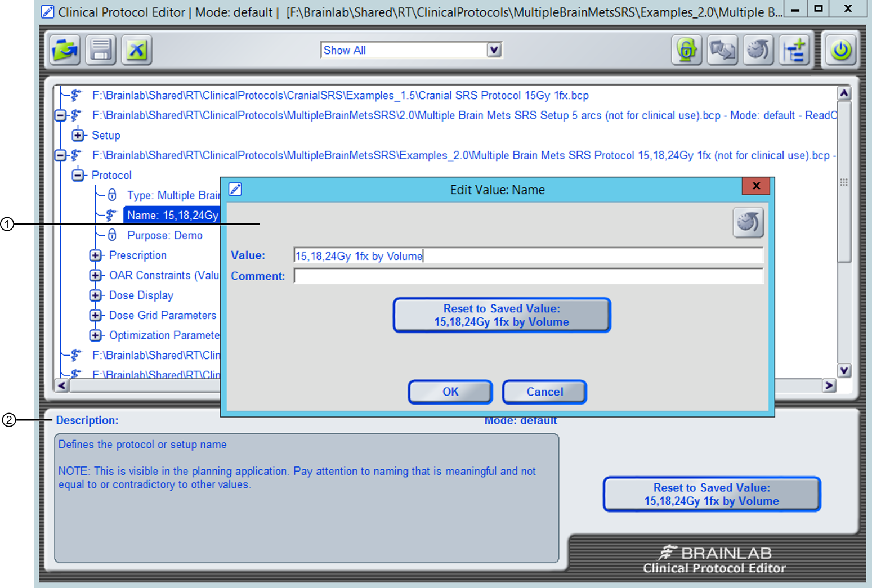Click the Comment input field
872x588 pixels.
[529, 276]
